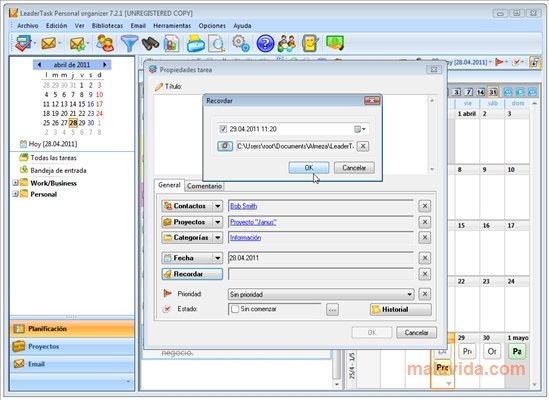The height and width of the screenshot is (400, 549).
Task: Open the Contactos dropdown arrow
Action: pos(217,206)
